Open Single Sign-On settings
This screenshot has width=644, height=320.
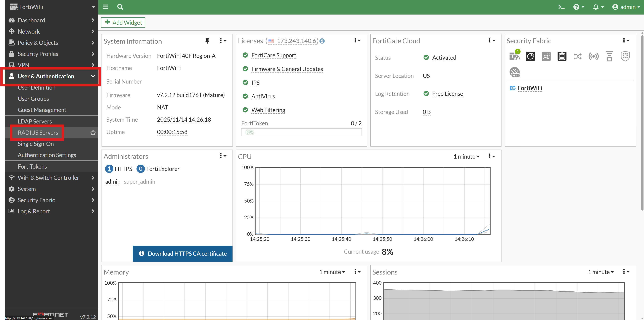pos(36,144)
